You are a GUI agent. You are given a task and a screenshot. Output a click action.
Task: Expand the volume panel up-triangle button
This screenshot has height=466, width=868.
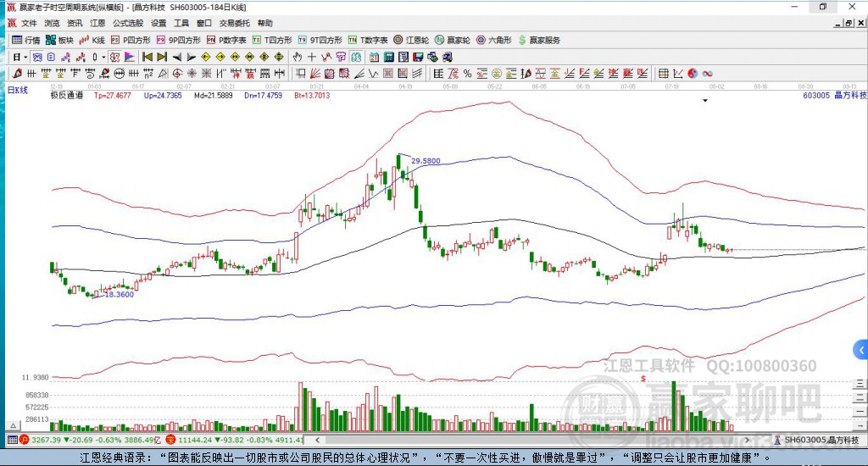coord(14,425)
